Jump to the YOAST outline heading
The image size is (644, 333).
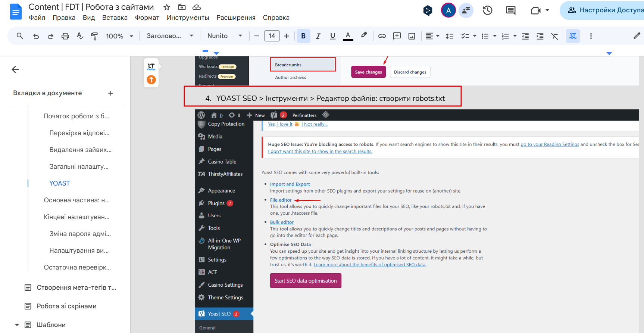pyautogui.click(x=60, y=183)
